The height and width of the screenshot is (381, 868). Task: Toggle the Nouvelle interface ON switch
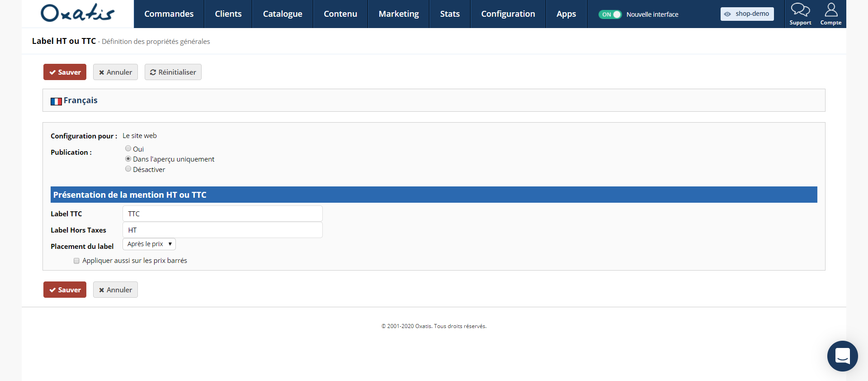pyautogui.click(x=610, y=14)
